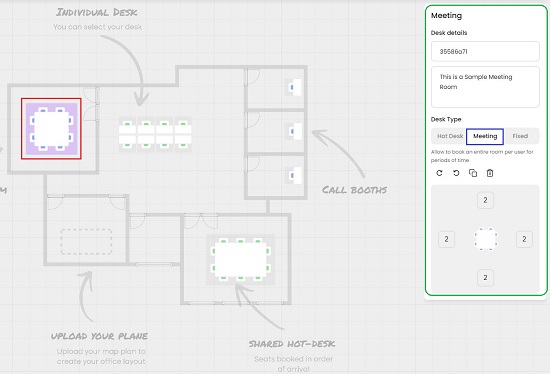
Task: Duplicate the selected desk with copy icon
Action: coord(473,173)
